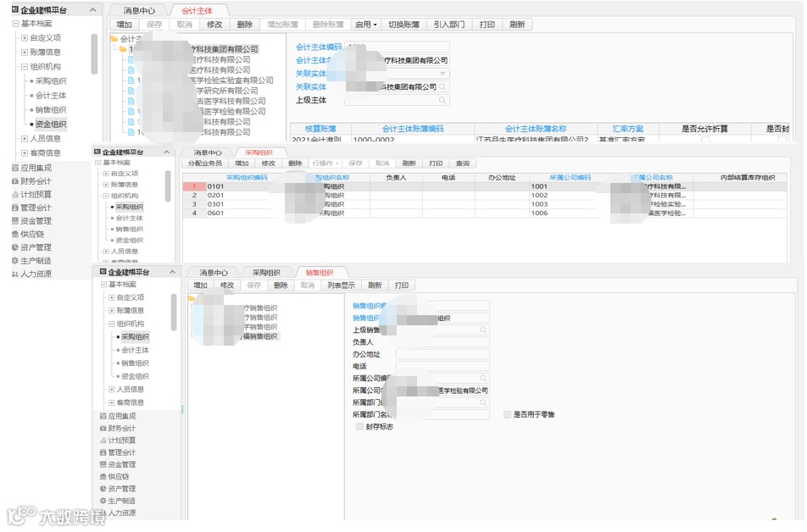Click the 办公地址 input field
Screen dimensions: 807x532
coord(442,354)
